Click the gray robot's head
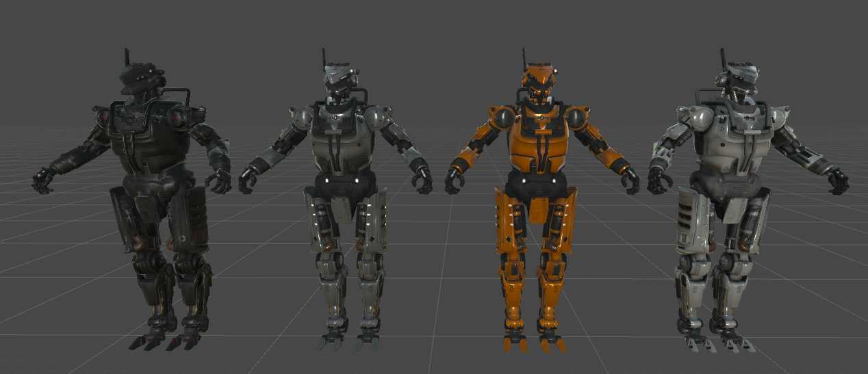This screenshot has width=868, height=374. [340, 82]
